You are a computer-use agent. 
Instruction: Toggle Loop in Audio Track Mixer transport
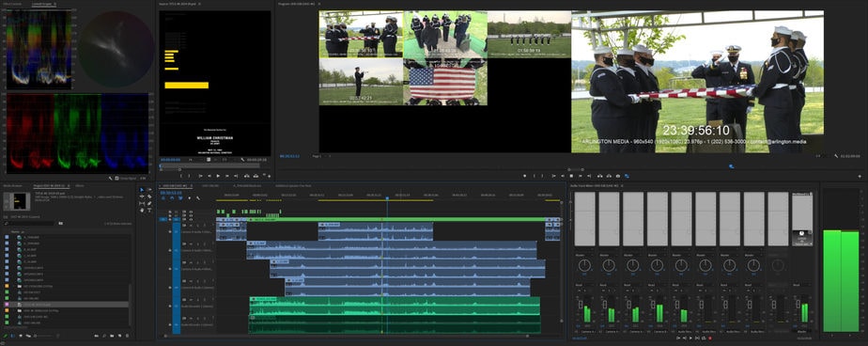(x=704, y=338)
